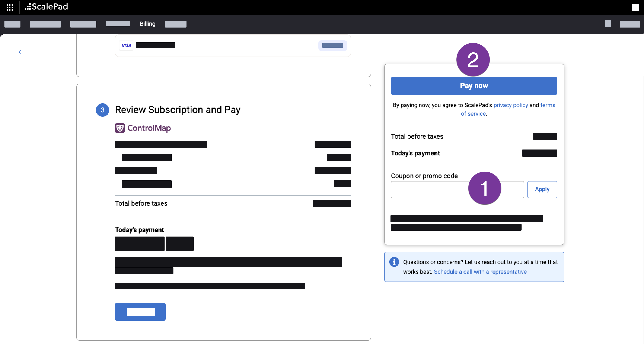Click the blue info icon

tap(394, 262)
